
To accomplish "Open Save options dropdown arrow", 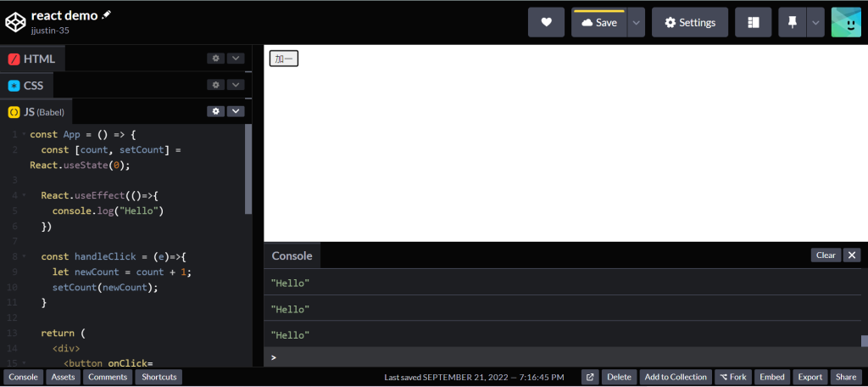I will click(636, 22).
